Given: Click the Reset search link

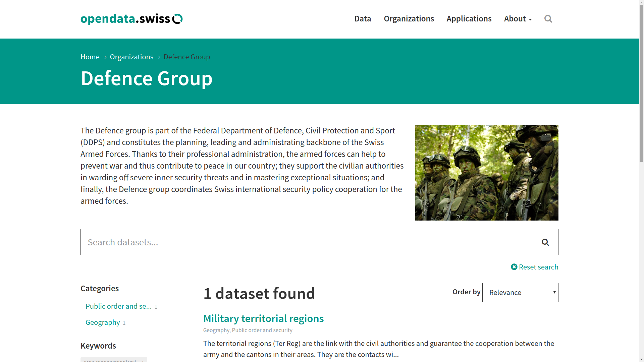Looking at the screenshot, I should click(535, 267).
